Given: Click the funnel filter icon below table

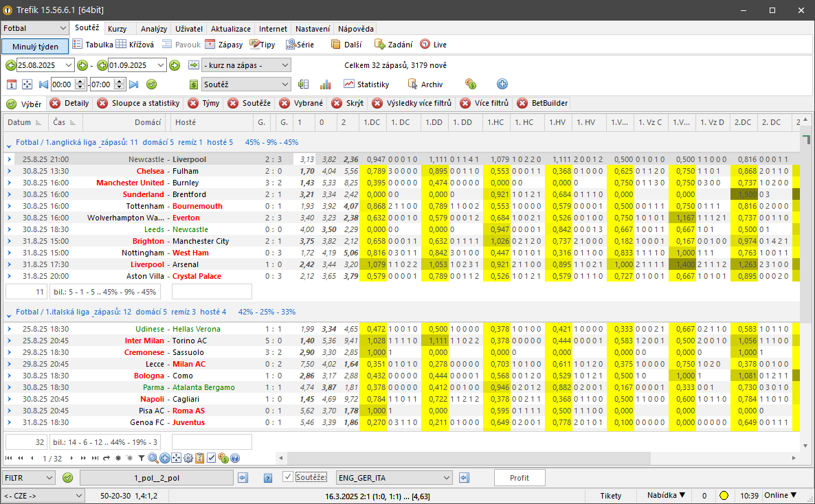Looking at the screenshot, I should [142, 458].
